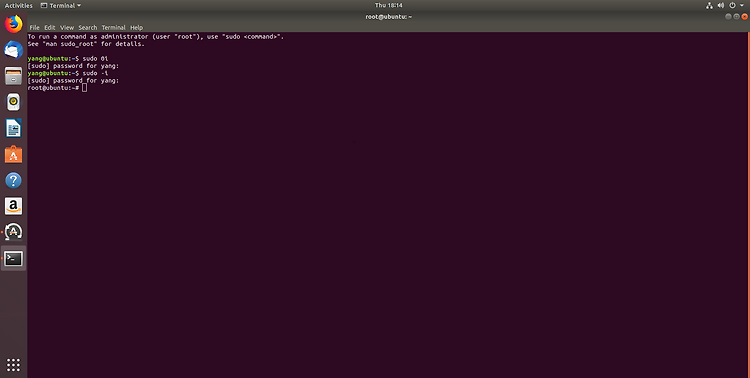
Task: Open the Activities overview
Action: click(x=19, y=5)
